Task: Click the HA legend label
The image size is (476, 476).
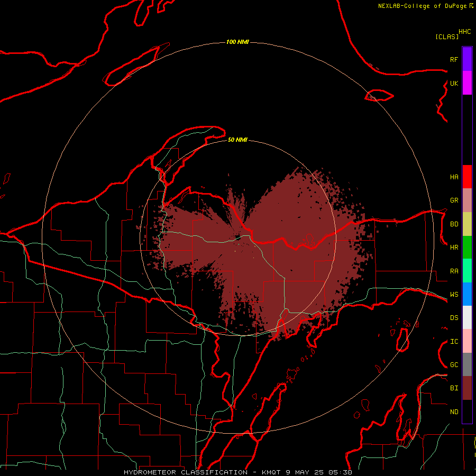Action: click(x=454, y=177)
